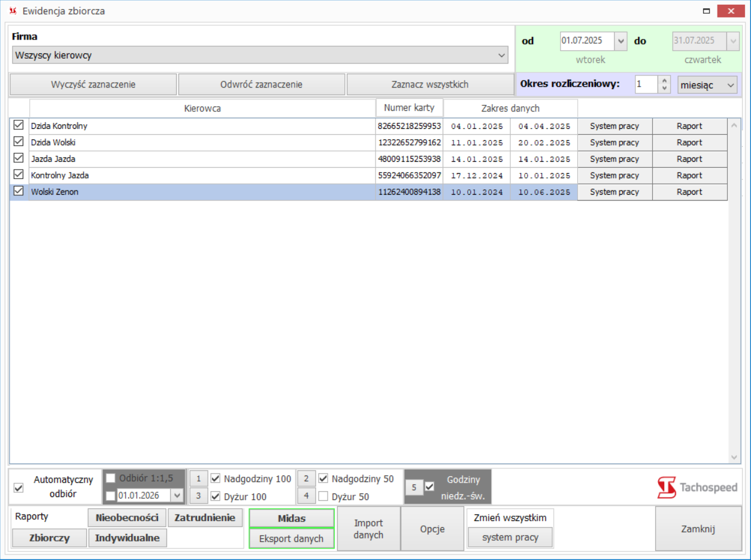Click the date 17.12.2024 cell
Viewport: 751px width, 560px height.
(477, 175)
